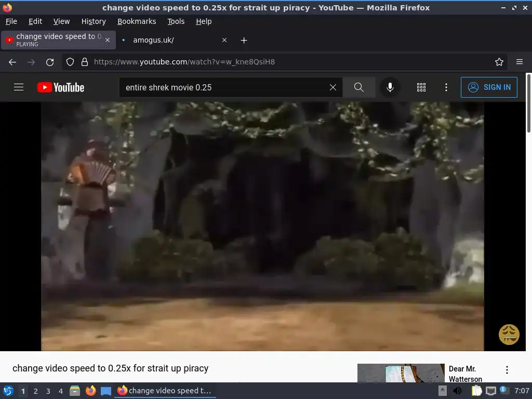Close the YouTube video tab

(108, 40)
